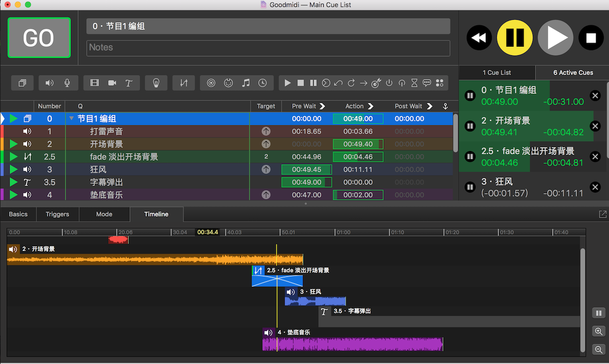
Task: Add a new Fade cue from toolbar
Action: coord(184,83)
